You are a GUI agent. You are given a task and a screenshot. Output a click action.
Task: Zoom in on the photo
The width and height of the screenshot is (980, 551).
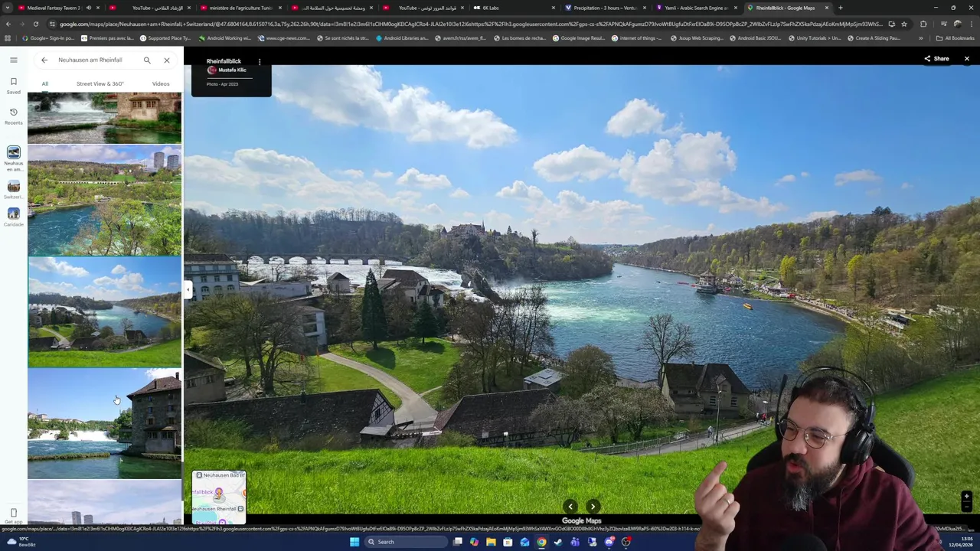(x=966, y=497)
